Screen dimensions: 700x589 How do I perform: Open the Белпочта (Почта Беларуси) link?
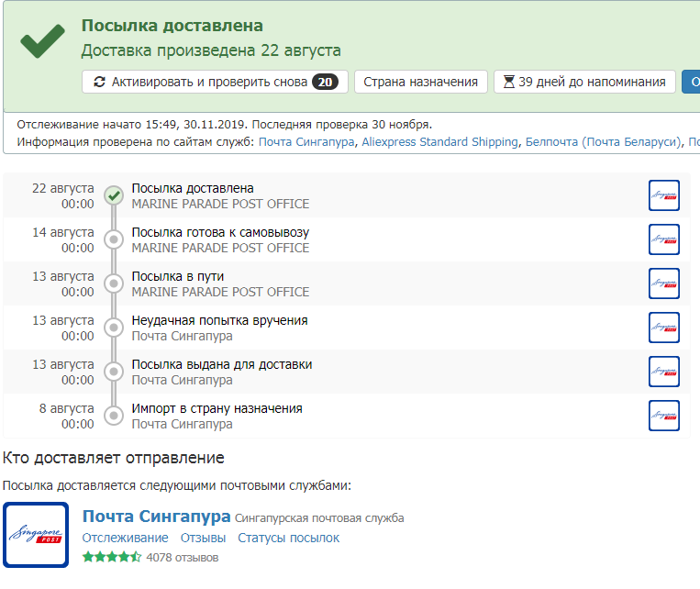click(603, 141)
